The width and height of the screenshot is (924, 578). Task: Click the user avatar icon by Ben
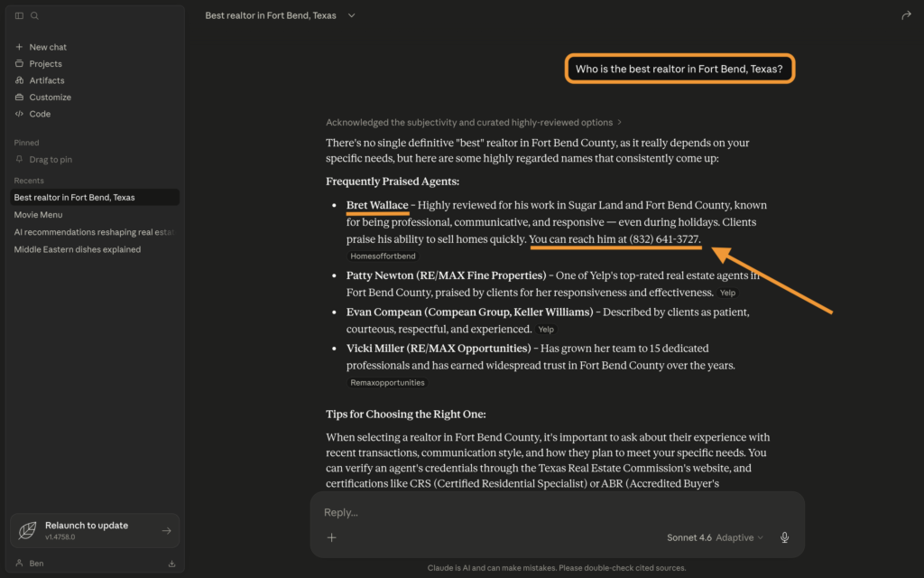[x=19, y=563]
